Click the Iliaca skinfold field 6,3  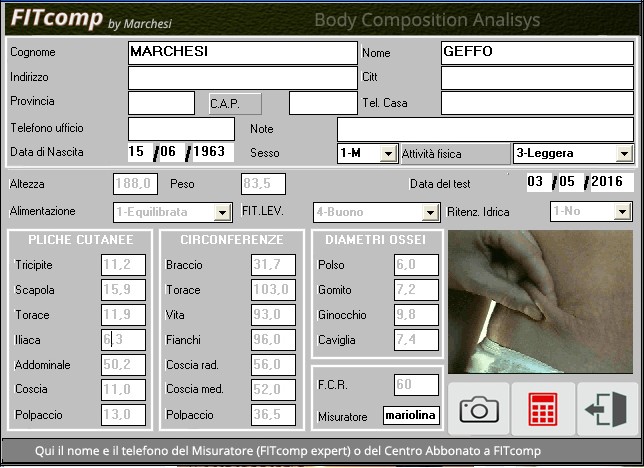point(123,340)
